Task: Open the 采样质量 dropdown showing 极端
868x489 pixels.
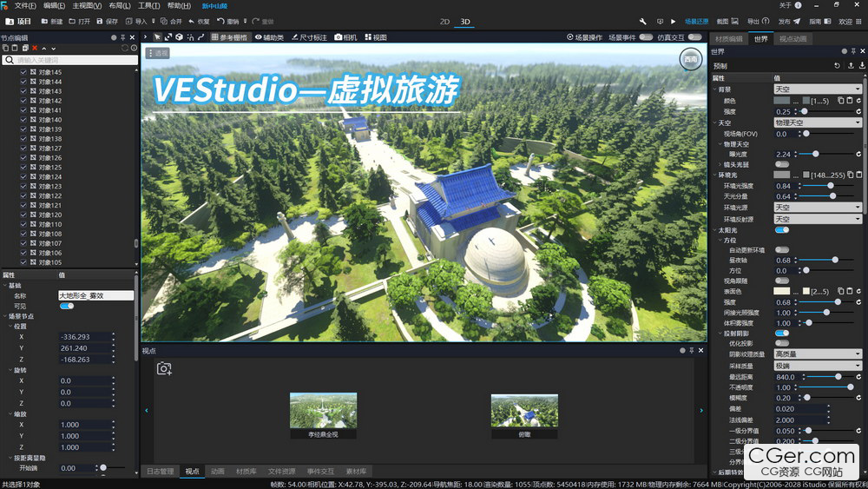Action: click(x=817, y=366)
